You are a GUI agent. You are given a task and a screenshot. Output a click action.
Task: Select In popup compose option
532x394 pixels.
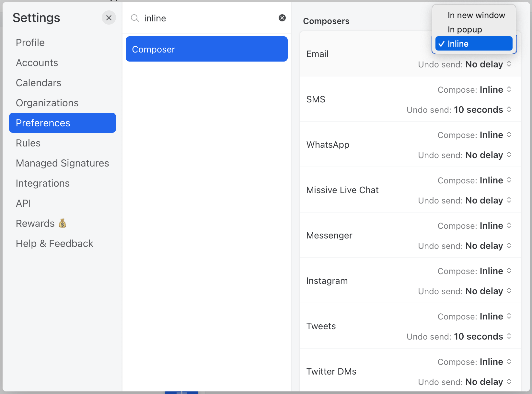pyautogui.click(x=465, y=29)
